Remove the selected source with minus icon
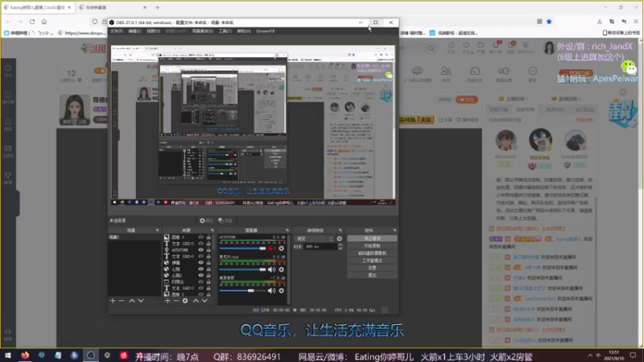The width and height of the screenshot is (644, 362). click(x=175, y=301)
